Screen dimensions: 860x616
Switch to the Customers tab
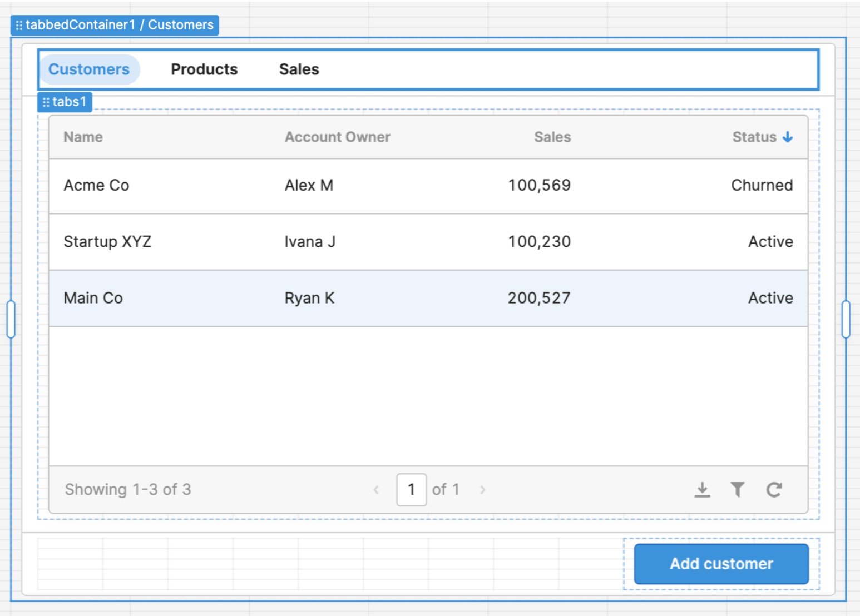click(89, 69)
